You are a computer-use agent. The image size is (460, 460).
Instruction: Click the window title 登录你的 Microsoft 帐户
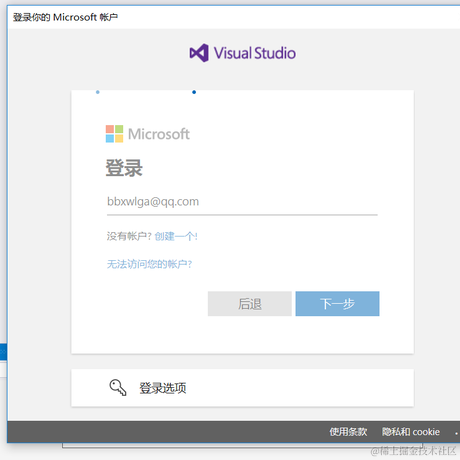65,17
